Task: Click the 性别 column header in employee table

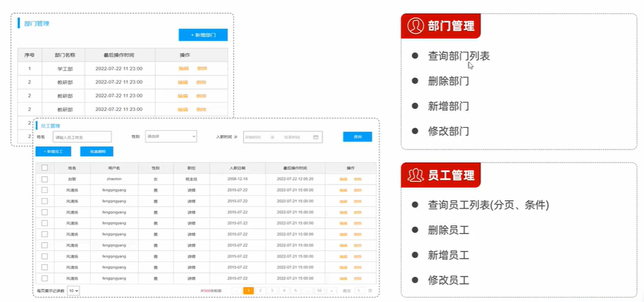Action: pos(156,168)
